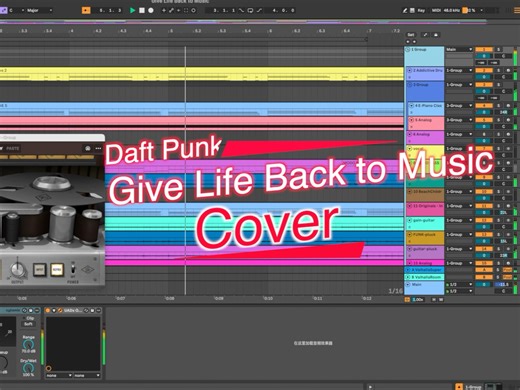520x390 pixels.
Task: Click the 24R pan field of Piano track
Action: click(503, 112)
